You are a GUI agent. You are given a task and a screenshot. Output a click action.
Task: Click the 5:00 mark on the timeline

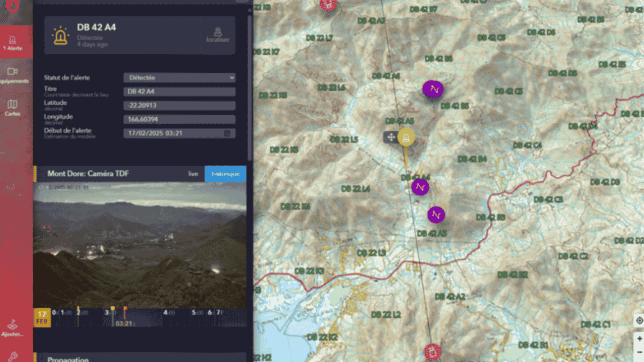tap(197, 312)
